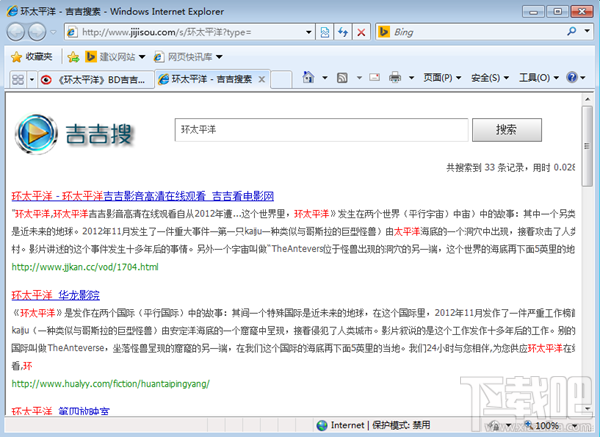Click the 搜索 search button
The image size is (600, 437).
pos(507,130)
